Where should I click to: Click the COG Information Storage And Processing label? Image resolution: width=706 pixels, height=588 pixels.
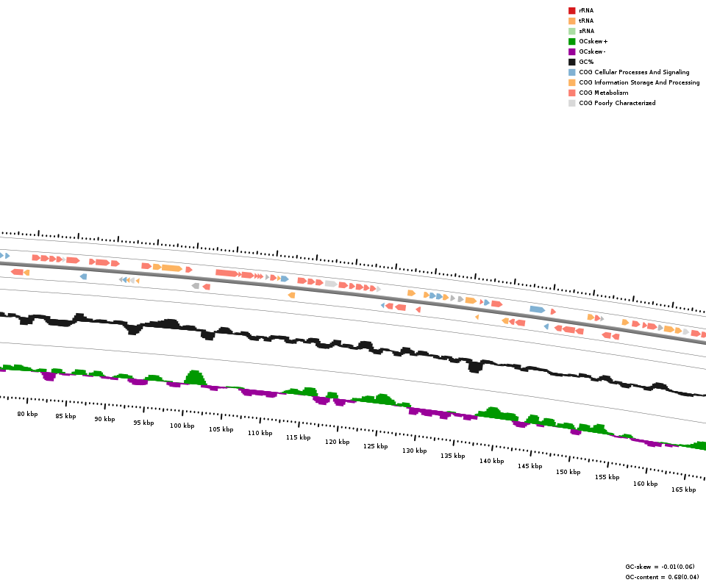[x=639, y=82]
